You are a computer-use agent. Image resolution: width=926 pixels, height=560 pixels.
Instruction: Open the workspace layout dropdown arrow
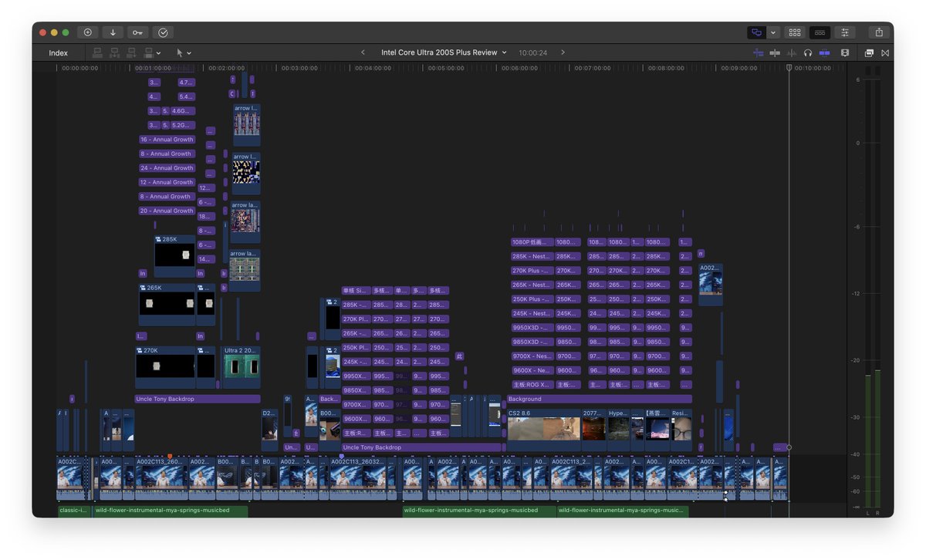click(x=773, y=32)
